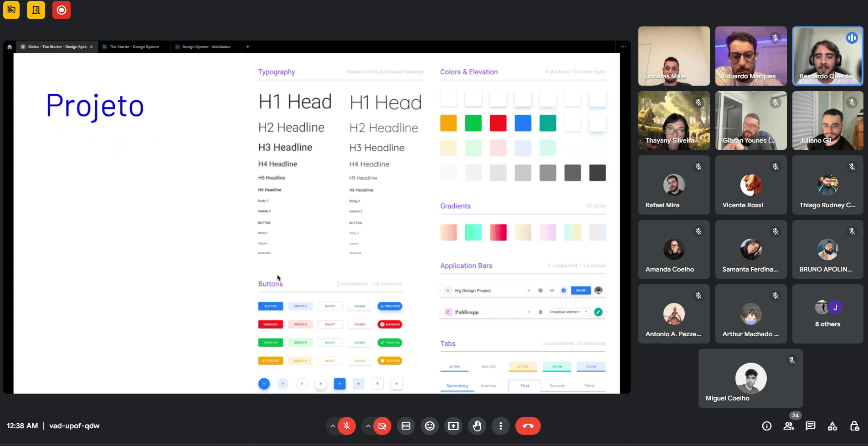Click the blue color swatch
Image resolution: width=868 pixels, height=446 pixels.
tap(523, 123)
